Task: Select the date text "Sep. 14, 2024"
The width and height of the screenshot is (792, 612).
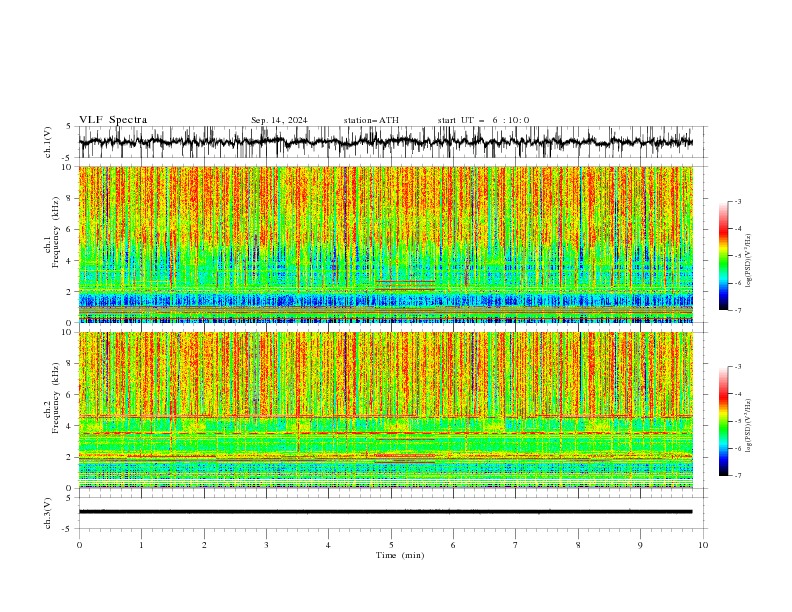Action: [279, 120]
